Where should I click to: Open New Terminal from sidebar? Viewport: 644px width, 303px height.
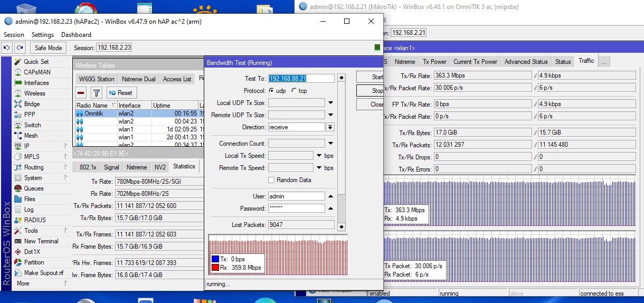click(41, 241)
